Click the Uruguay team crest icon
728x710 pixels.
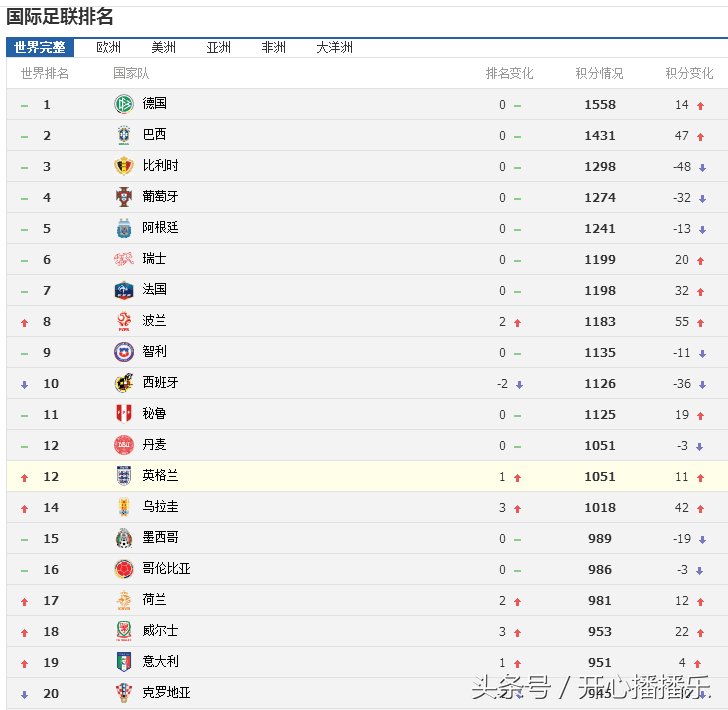[124, 507]
